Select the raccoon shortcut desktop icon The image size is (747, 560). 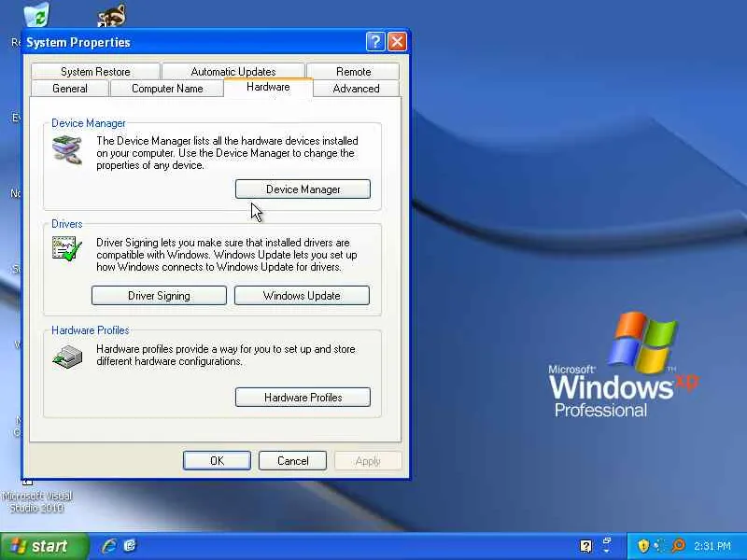112,15
